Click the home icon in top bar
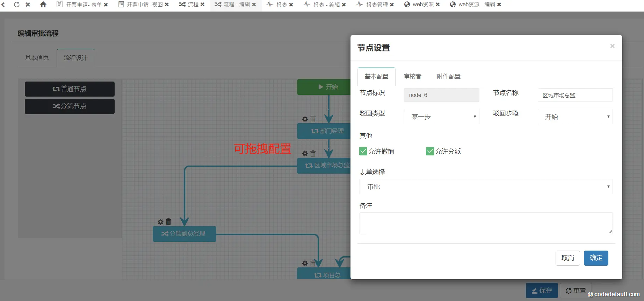Screen dimensions: 644x301 click(x=43, y=5)
